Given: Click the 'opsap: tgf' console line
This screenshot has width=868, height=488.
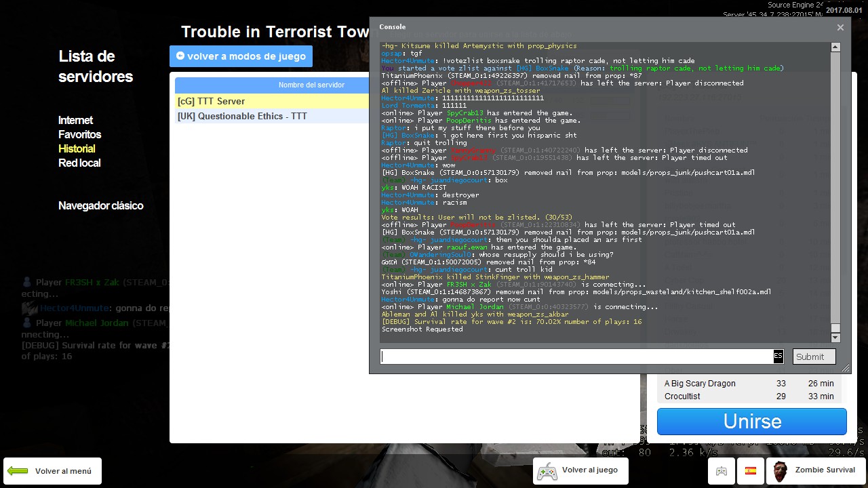Looking at the screenshot, I should click(x=401, y=54).
